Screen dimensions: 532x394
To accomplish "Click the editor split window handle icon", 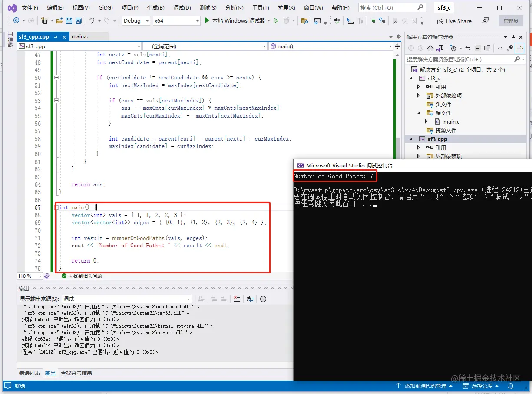I will [397, 46].
